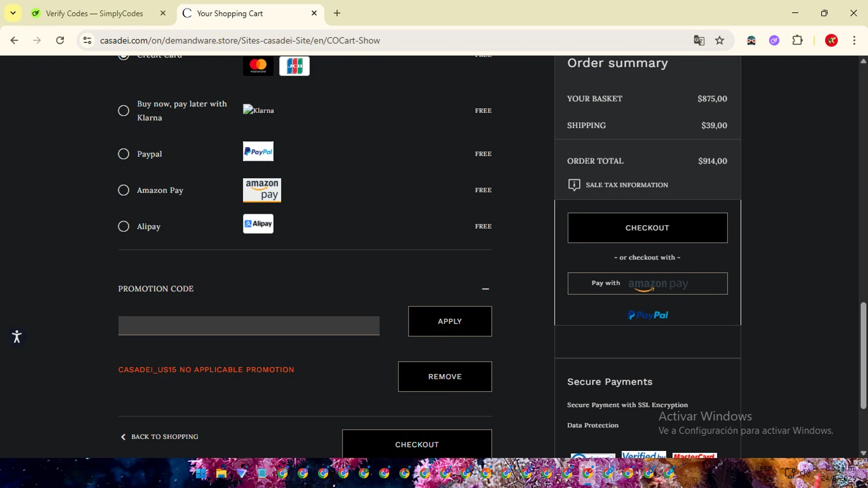This screenshot has height=488, width=868.
Task: Click the Your Basket amount $875,00
Action: click(712, 99)
